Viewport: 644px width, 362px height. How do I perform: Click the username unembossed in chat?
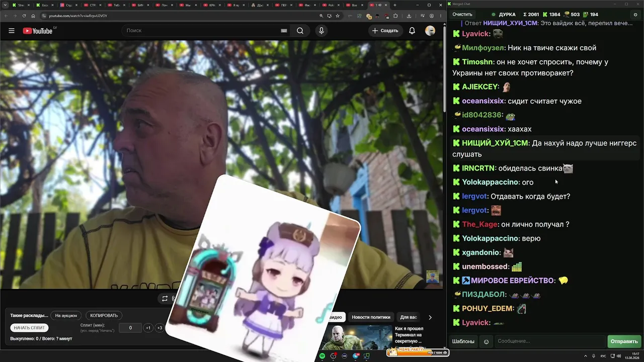[486, 266]
